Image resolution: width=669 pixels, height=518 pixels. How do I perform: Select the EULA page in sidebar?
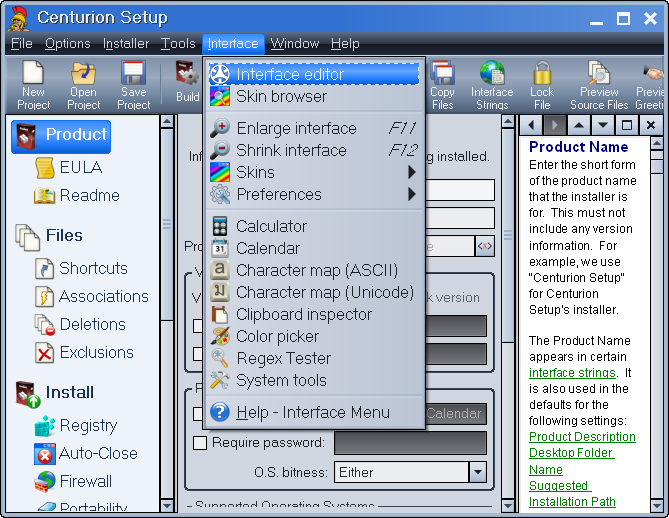(69, 167)
